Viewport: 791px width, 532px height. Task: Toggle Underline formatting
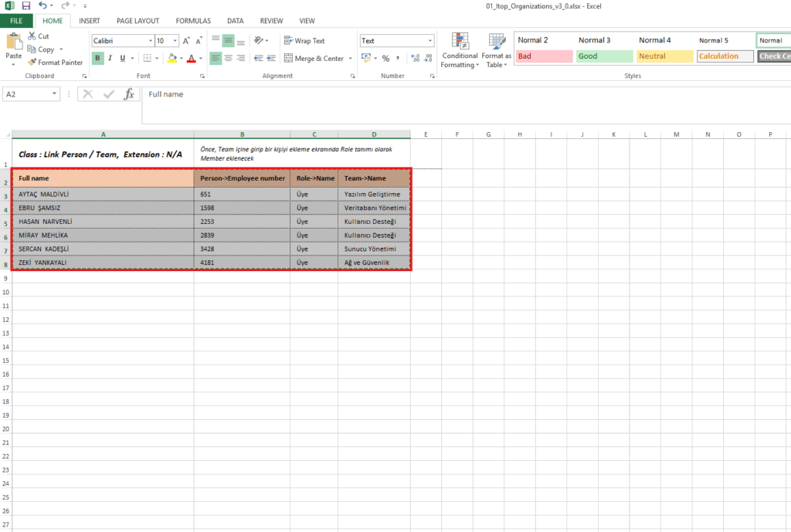123,58
